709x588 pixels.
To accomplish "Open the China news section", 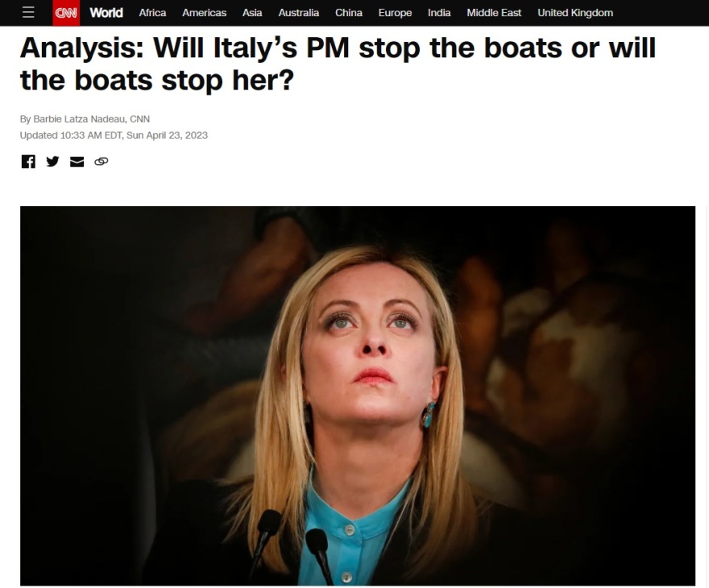I will (x=349, y=13).
